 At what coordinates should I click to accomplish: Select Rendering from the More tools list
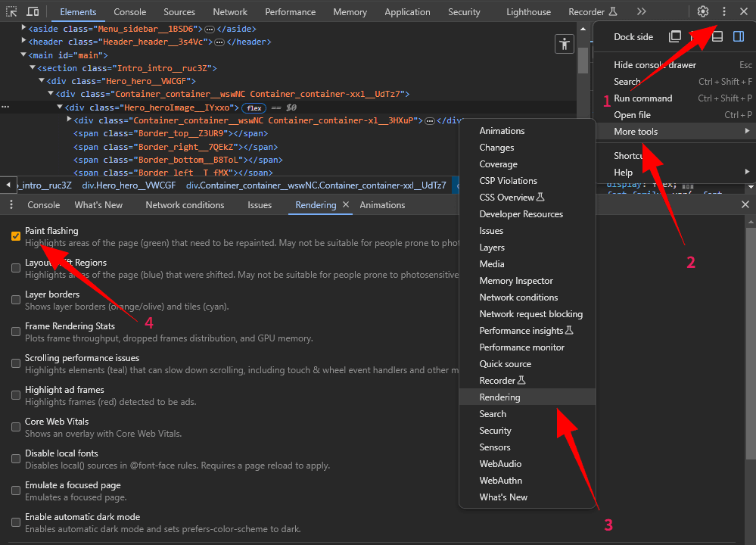(499, 397)
